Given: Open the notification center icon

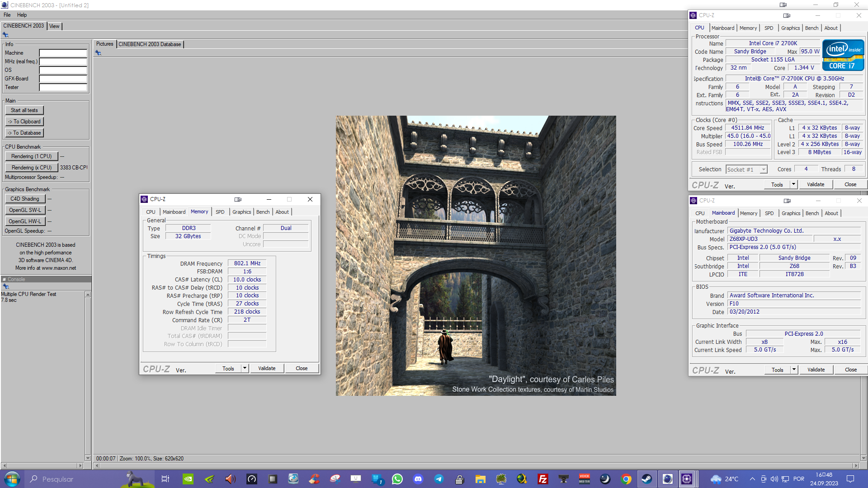Looking at the screenshot, I should pos(850,479).
